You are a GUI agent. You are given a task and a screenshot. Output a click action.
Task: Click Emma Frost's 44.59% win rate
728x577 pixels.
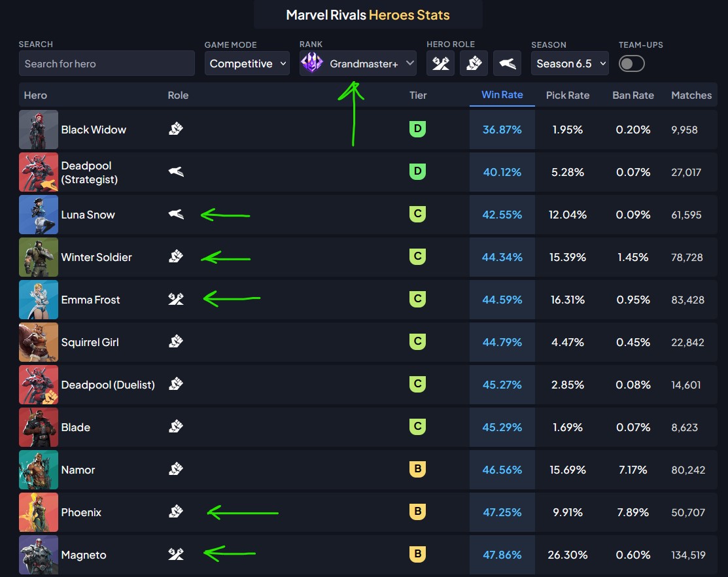click(x=502, y=300)
